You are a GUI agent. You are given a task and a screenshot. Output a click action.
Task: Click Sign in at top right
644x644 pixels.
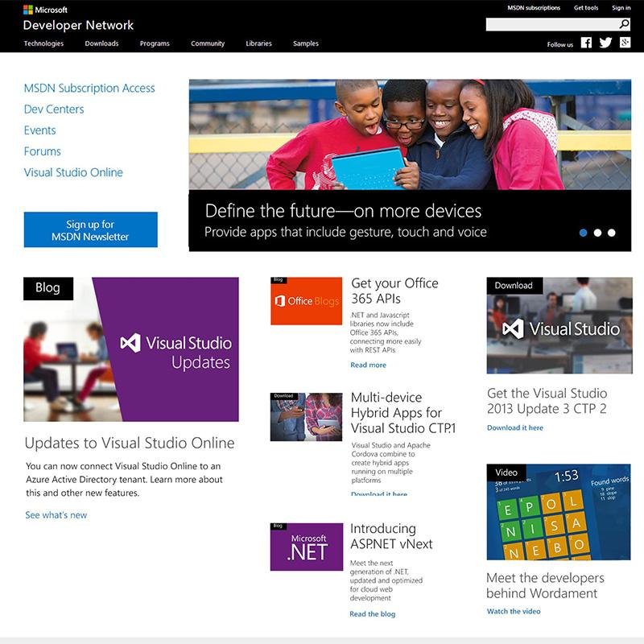click(x=621, y=8)
